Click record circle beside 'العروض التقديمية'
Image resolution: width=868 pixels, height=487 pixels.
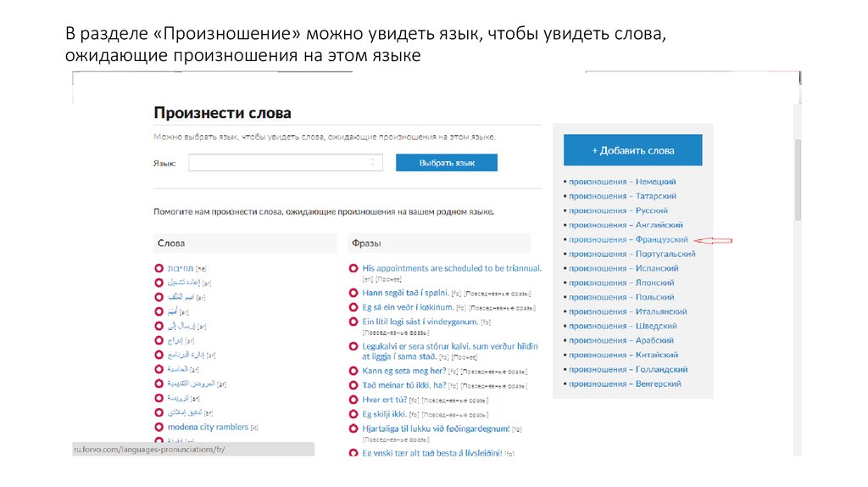point(159,383)
